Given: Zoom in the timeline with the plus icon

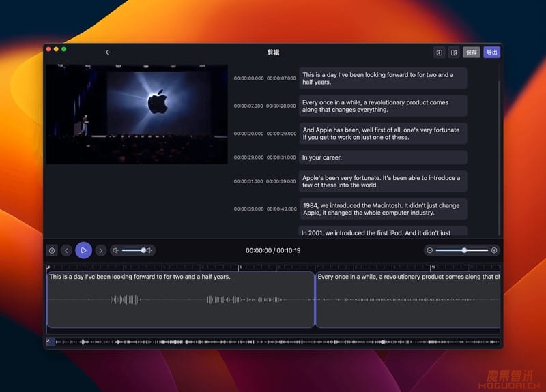Looking at the screenshot, I should (x=494, y=250).
